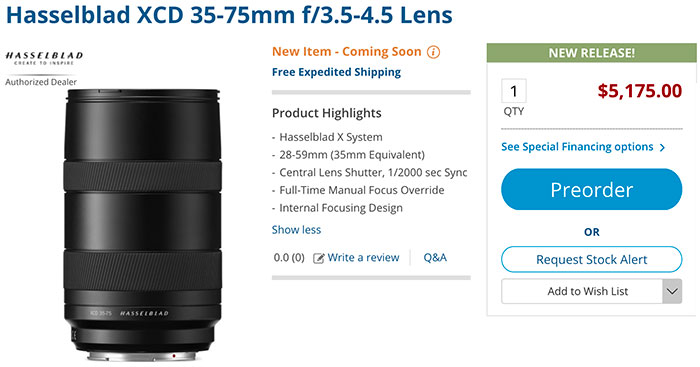This screenshot has height=367, width=700.
Task: Click the Preorder button
Action: (592, 189)
